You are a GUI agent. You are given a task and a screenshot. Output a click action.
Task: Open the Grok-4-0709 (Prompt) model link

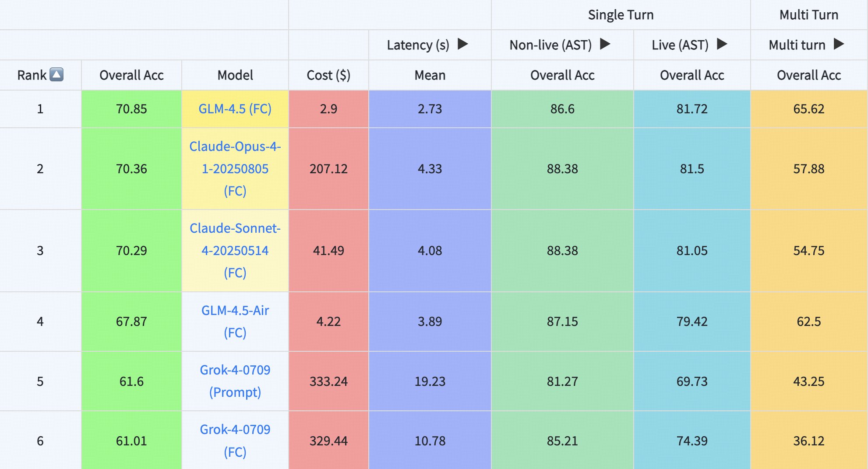tap(235, 381)
